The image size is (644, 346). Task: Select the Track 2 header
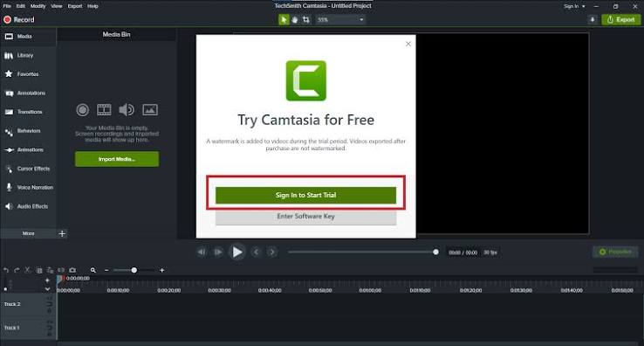pos(28,304)
